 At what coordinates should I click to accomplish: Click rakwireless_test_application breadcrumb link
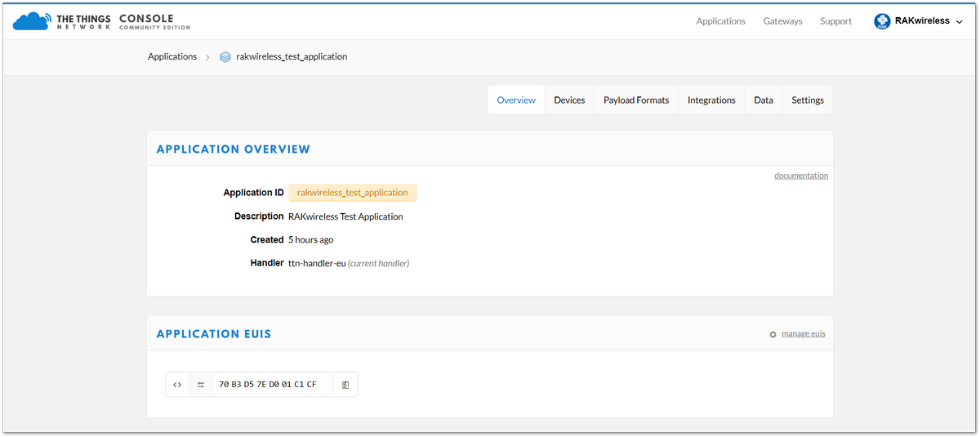click(x=292, y=57)
